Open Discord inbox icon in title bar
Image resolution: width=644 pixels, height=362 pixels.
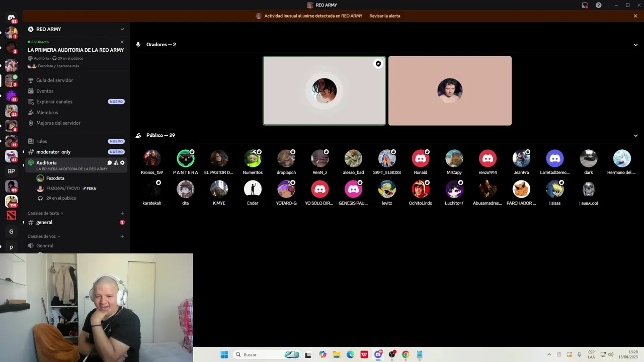pos(585,5)
